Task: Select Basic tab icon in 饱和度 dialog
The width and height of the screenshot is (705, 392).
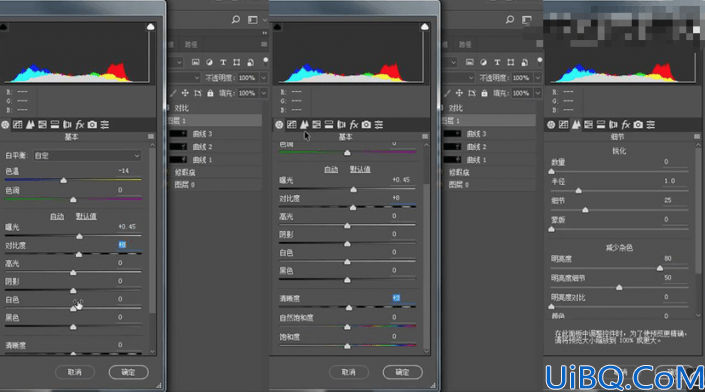Action: coord(279,125)
